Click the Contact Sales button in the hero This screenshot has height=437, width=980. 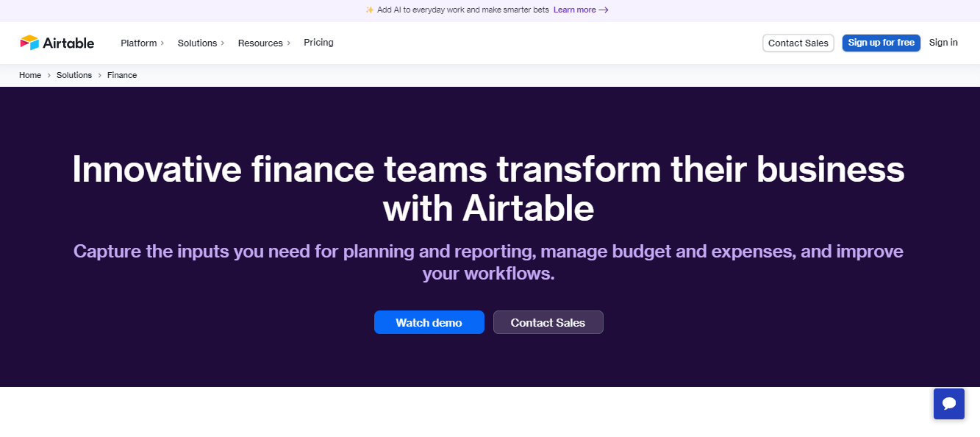[548, 322]
